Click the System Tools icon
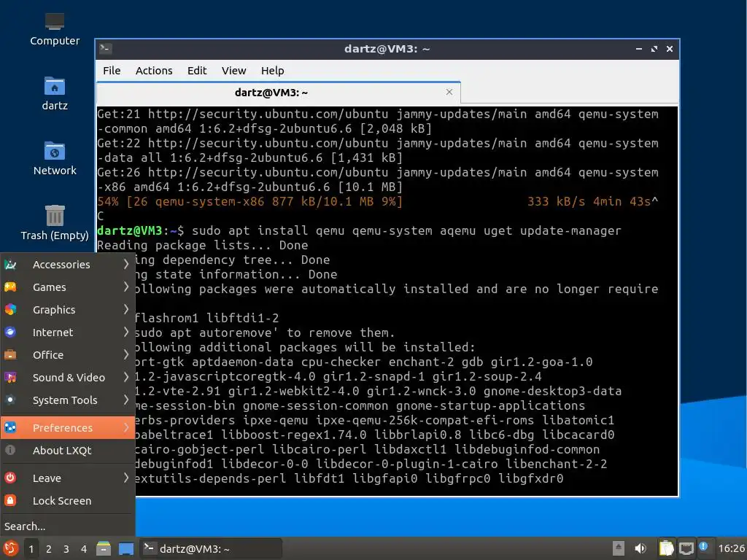This screenshot has height=560, width=747. pos(10,400)
